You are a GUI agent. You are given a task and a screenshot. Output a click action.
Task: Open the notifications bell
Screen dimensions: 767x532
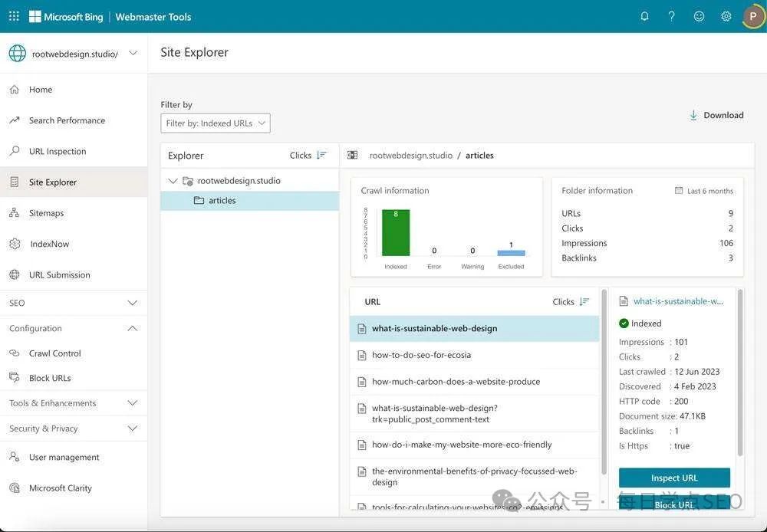click(644, 16)
